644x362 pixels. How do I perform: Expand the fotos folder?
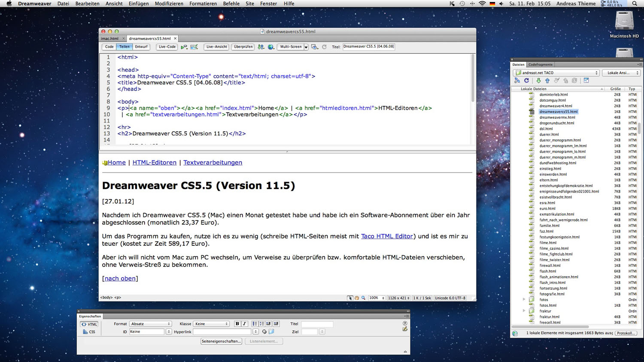pyautogui.click(x=524, y=300)
